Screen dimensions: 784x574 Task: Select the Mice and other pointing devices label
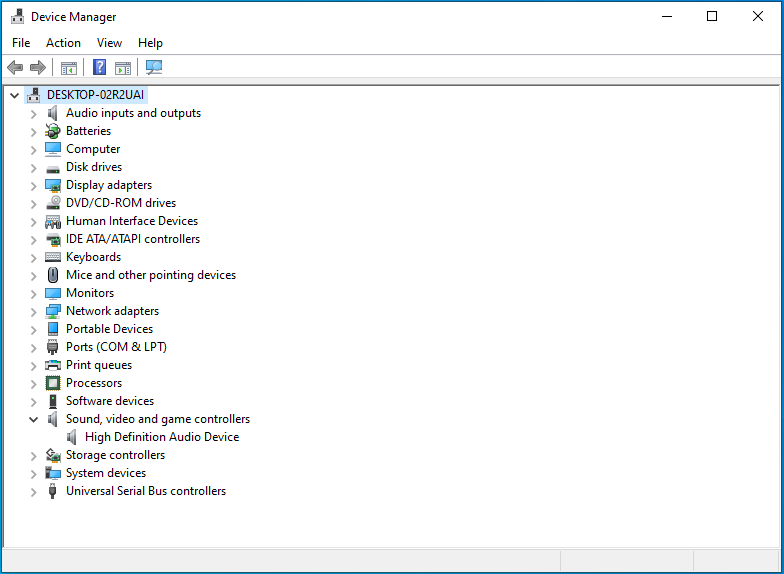151,275
